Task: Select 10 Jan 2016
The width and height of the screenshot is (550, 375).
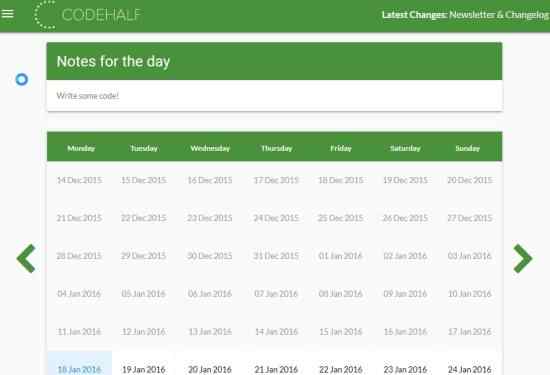Action: [470, 294]
